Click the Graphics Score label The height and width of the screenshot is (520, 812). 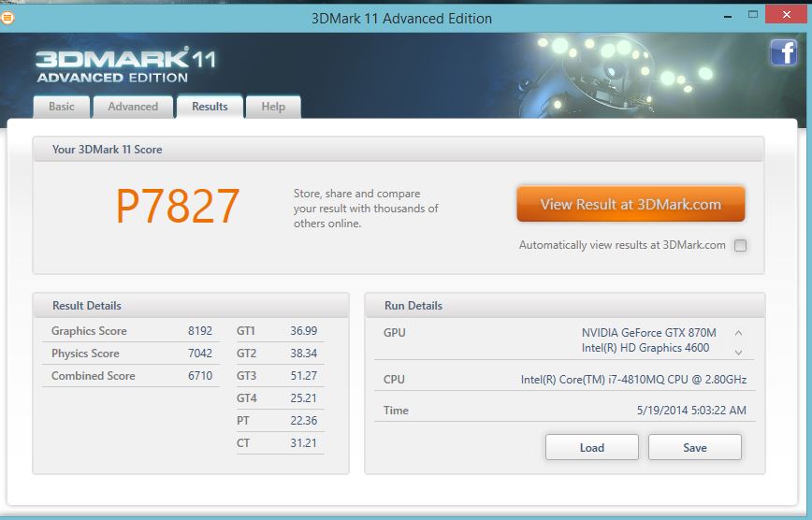[89, 331]
